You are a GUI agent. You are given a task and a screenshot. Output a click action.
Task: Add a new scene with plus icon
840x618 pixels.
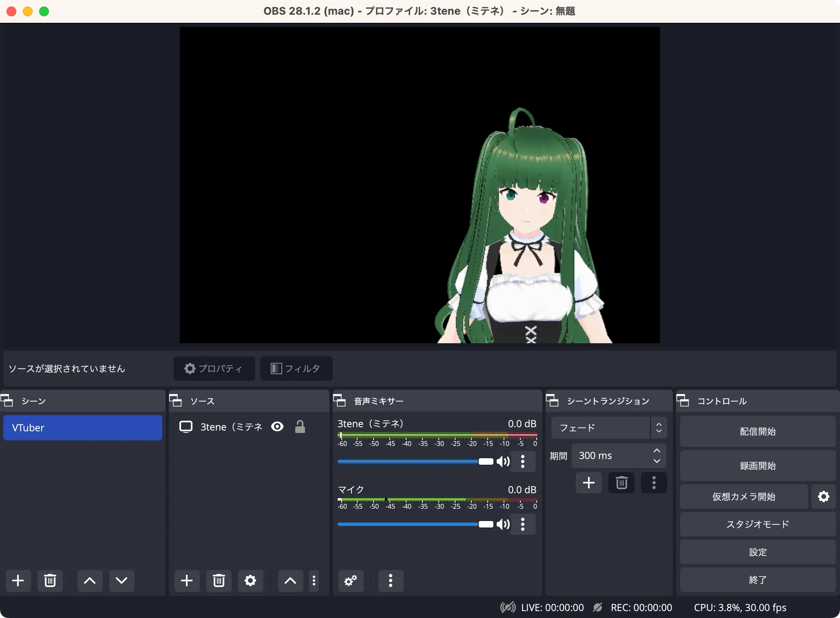(x=18, y=580)
